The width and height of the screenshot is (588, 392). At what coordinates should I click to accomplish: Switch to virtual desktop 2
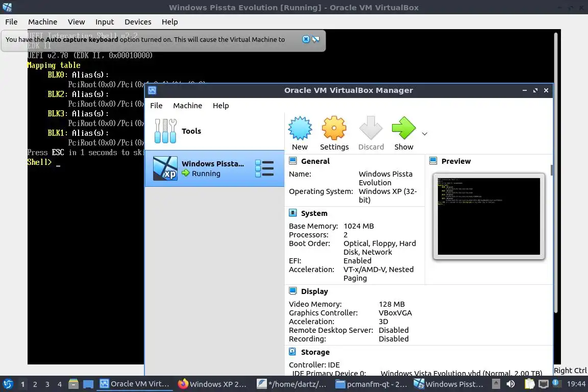pos(35,384)
